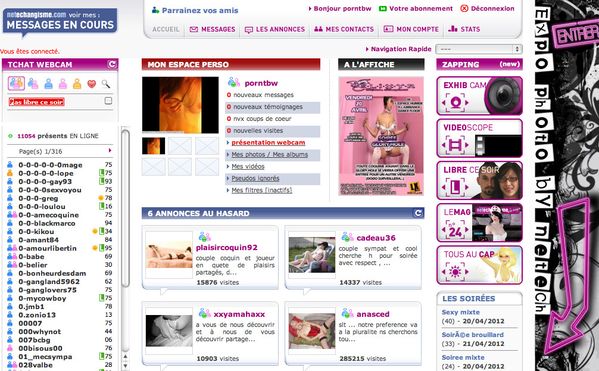The height and width of the screenshot is (371, 599).
Task: Open the anasced profile name
Action: tap(373, 314)
